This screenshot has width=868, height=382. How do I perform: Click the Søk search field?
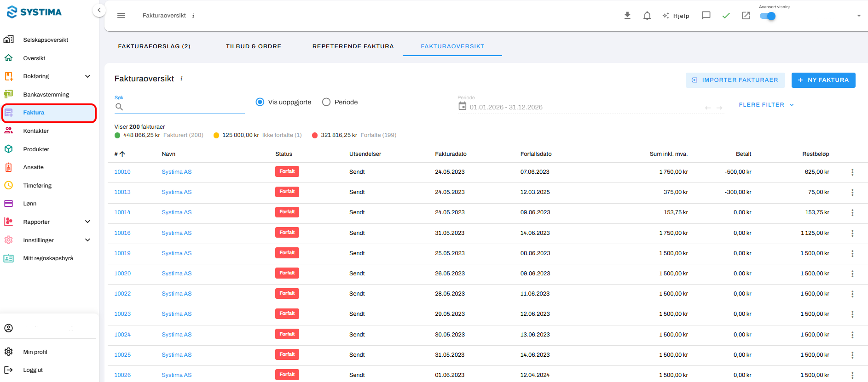pyautogui.click(x=179, y=107)
